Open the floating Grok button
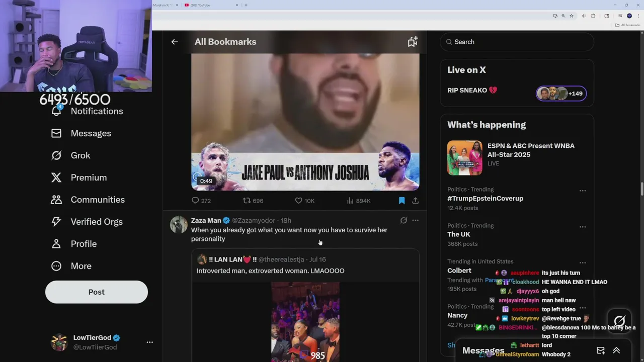The image size is (644, 362). coord(619,321)
